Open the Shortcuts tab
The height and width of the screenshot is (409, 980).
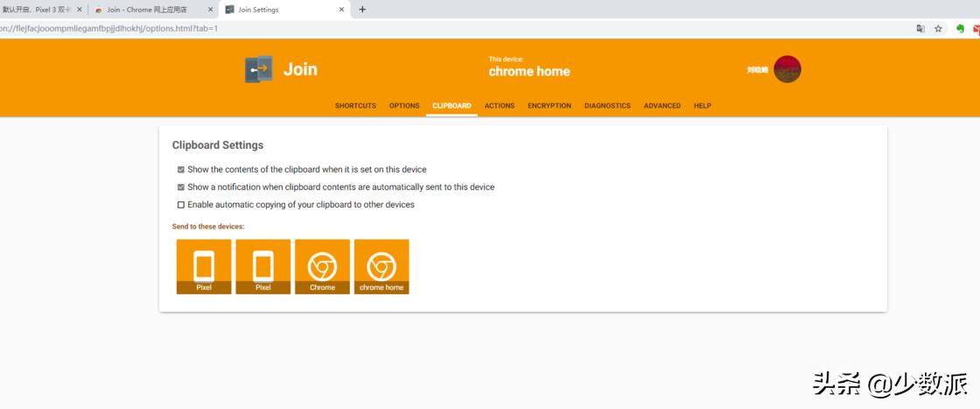pos(355,106)
